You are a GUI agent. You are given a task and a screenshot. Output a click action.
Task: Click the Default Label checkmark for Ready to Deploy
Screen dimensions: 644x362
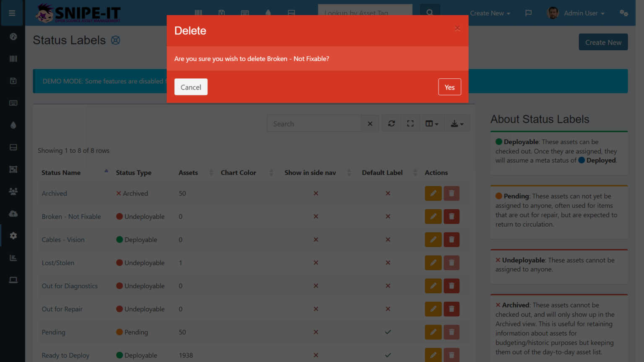coord(387,355)
